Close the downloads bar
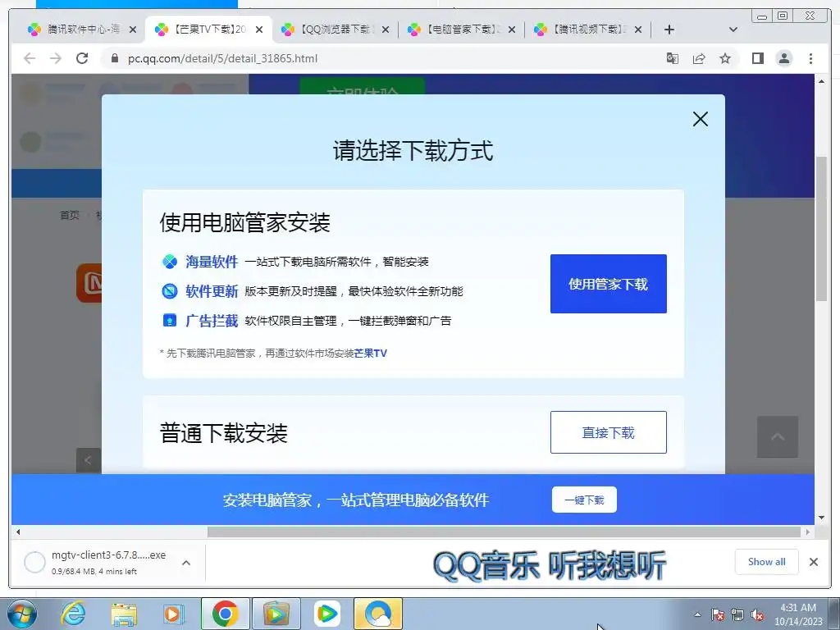 click(813, 561)
